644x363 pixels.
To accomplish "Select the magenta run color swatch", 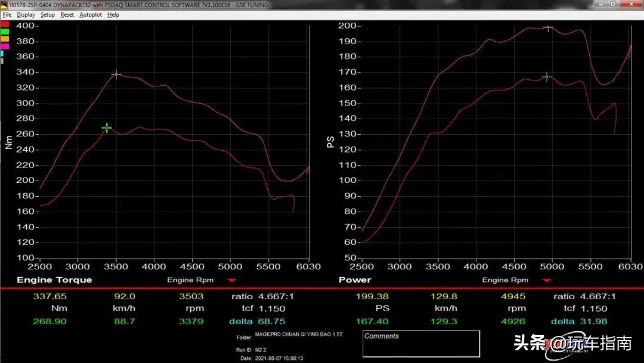I will coord(5,46).
